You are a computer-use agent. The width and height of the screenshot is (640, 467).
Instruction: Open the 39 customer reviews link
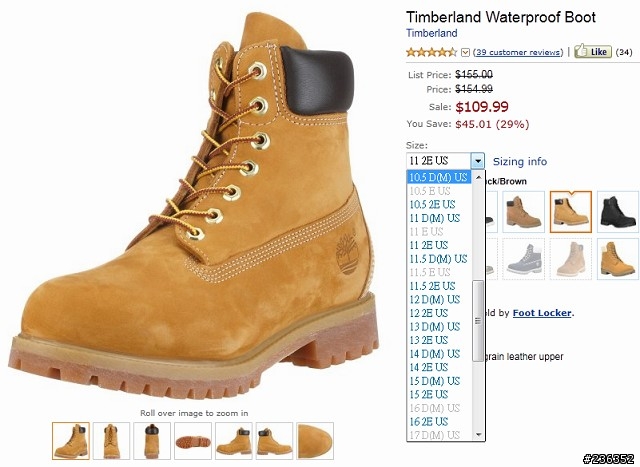tap(518, 52)
